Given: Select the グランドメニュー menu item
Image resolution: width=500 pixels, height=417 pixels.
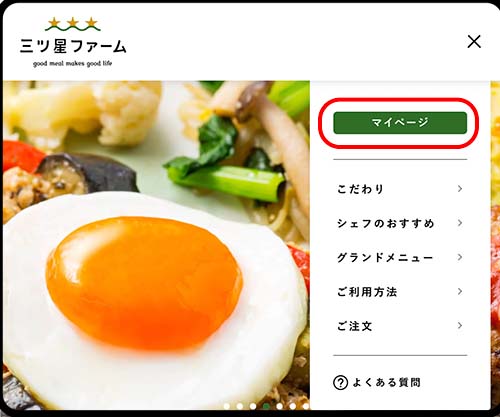Looking at the screenshot, I should 400,257.
